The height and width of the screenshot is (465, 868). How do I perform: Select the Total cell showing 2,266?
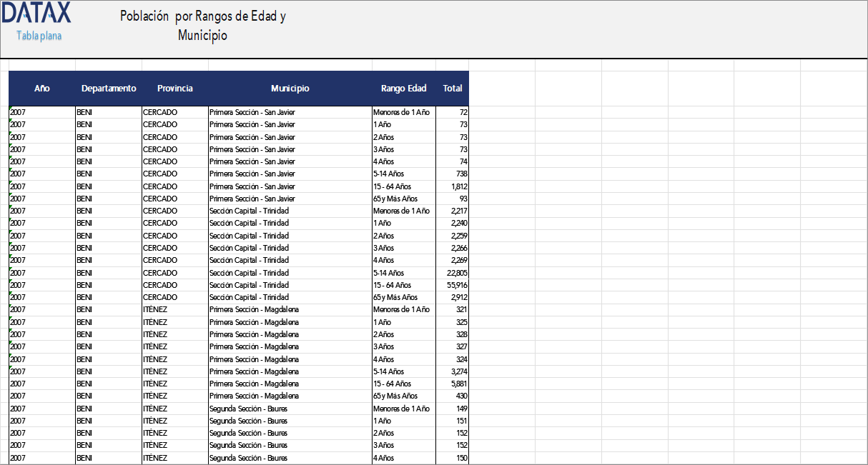pyautogui.click(x=453, y=248)
